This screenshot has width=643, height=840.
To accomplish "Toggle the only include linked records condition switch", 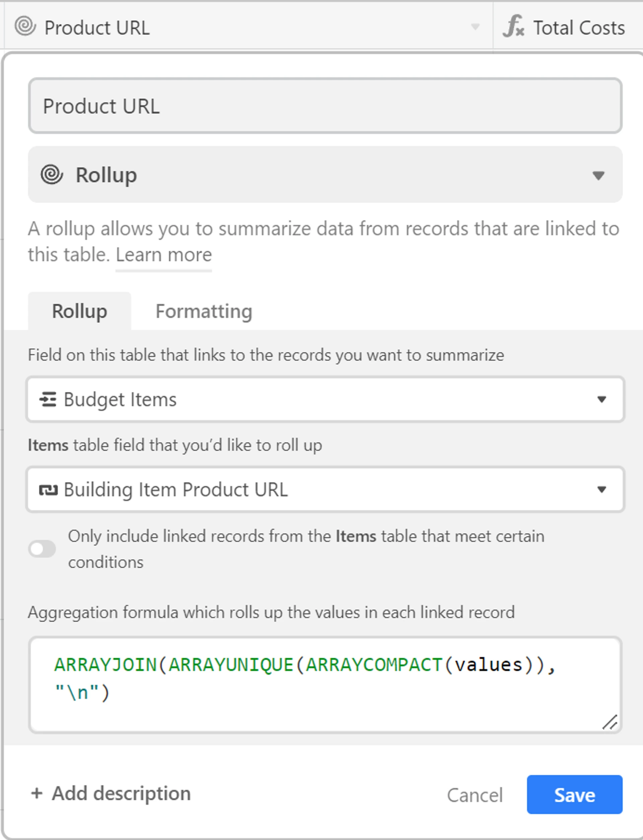I will tap(42, 549).
